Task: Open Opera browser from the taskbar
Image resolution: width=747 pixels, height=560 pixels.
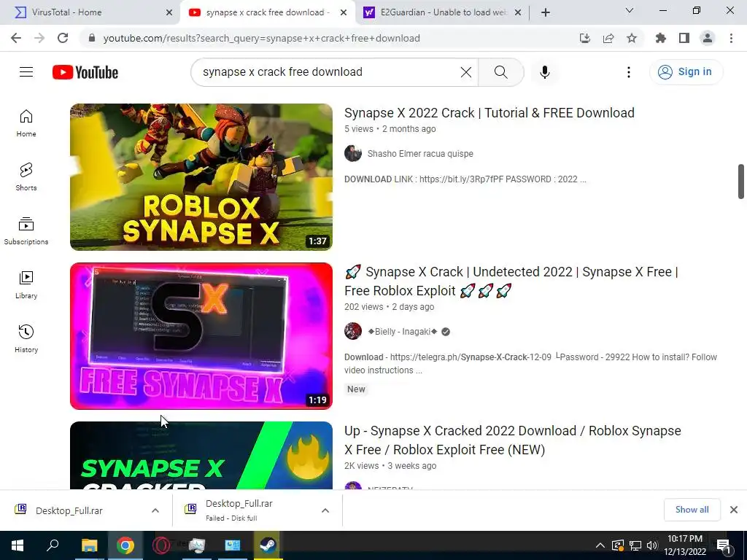Action: [161, 545]
